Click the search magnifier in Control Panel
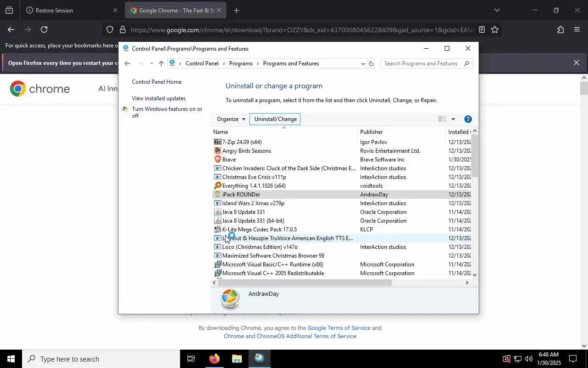Image resolution: width=588 pixels, height=368 pixels. tap(466, 63)
